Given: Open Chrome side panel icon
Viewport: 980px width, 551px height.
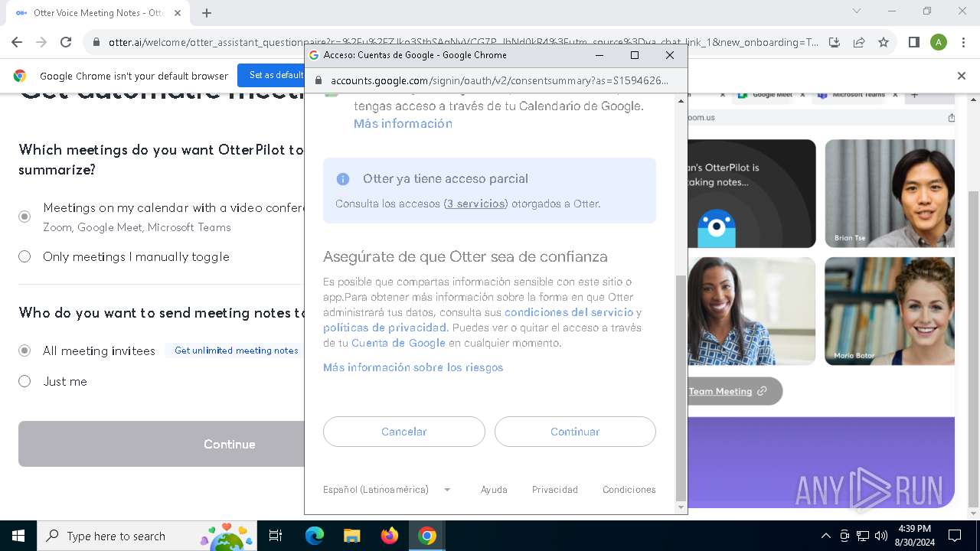Looking at the screenshot, I should click(913, 42).
